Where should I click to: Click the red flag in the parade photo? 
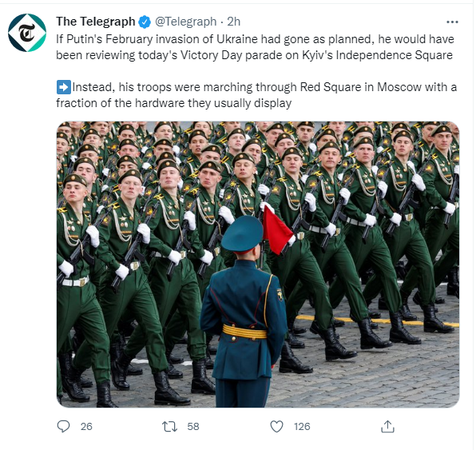[x=276, y=230]
